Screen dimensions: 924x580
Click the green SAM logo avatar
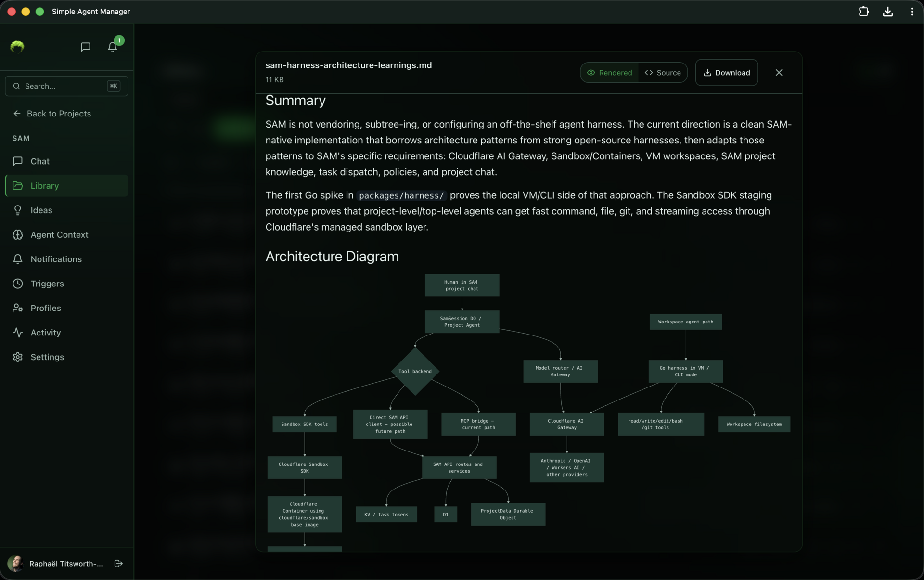(x=17, y=47)
